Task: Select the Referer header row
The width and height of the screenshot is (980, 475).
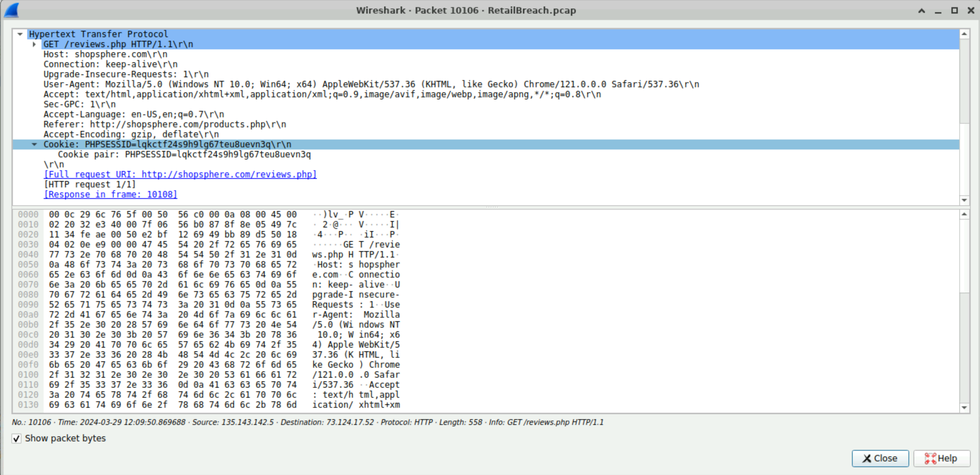Action: 165,124
